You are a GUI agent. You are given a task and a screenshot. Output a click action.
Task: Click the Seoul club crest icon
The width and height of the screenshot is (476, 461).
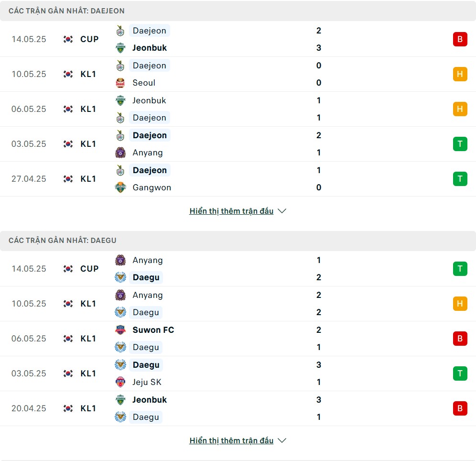120,83
